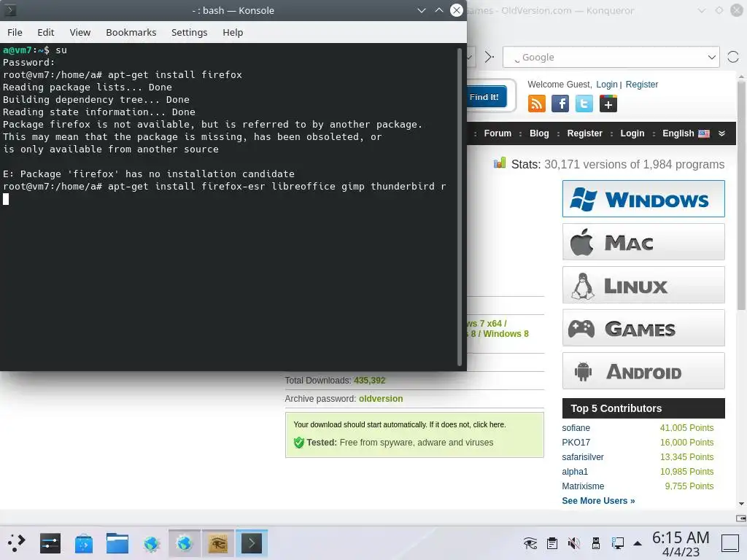The image size is (747, 560).
Task: Click the Twitter icon
Action: click(x=584, y=104)
